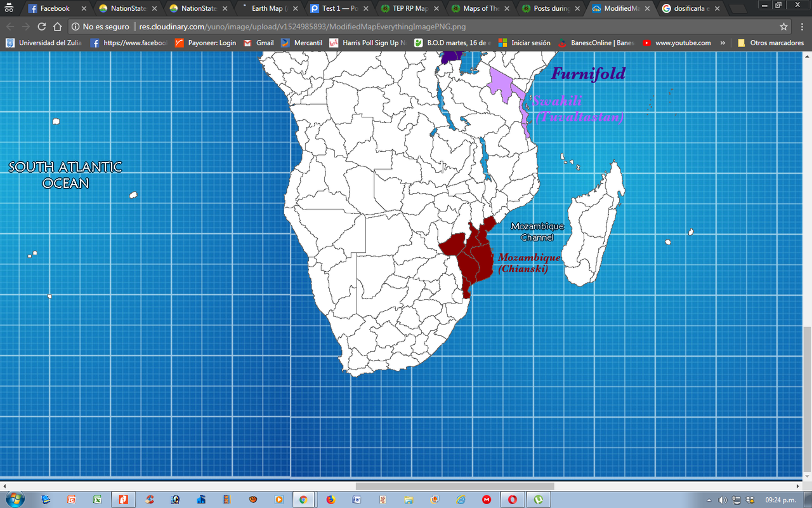Open the www.youtube.com bookmark
Viewport: 812px width, 508px height.
677,43
